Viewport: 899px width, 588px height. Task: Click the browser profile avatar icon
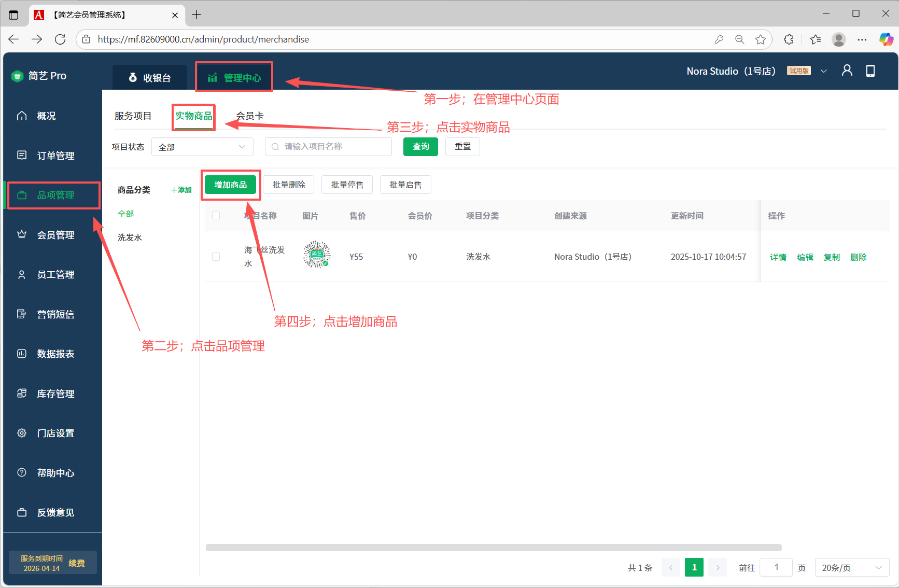pyautogui.click(x=839, y=39)
